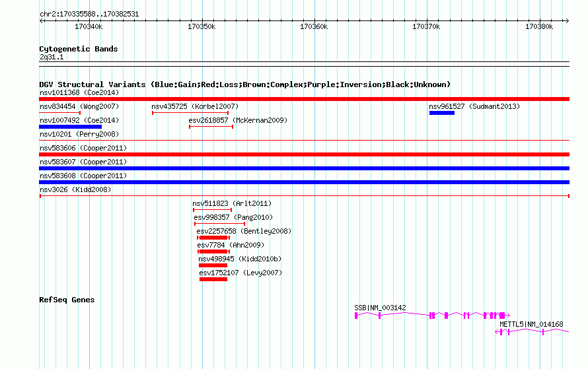Open nsv834454 (Wong2007) variant label
The height and width of the screenshot is (369, 588).
point(79,106)
